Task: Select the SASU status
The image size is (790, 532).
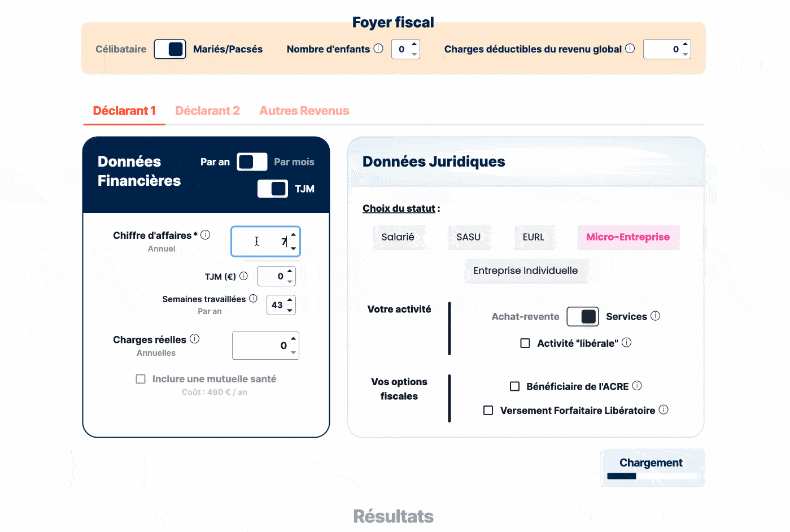Action: pos(469,237)
